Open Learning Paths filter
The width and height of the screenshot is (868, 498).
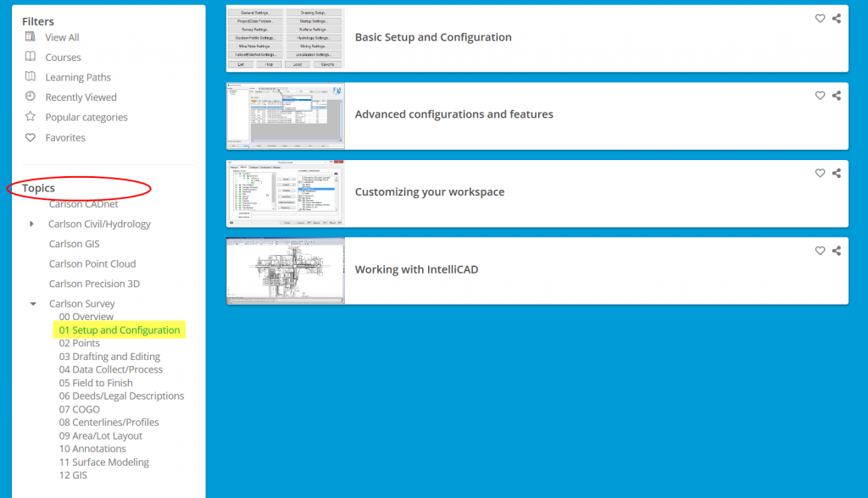(x=78, y=77)
